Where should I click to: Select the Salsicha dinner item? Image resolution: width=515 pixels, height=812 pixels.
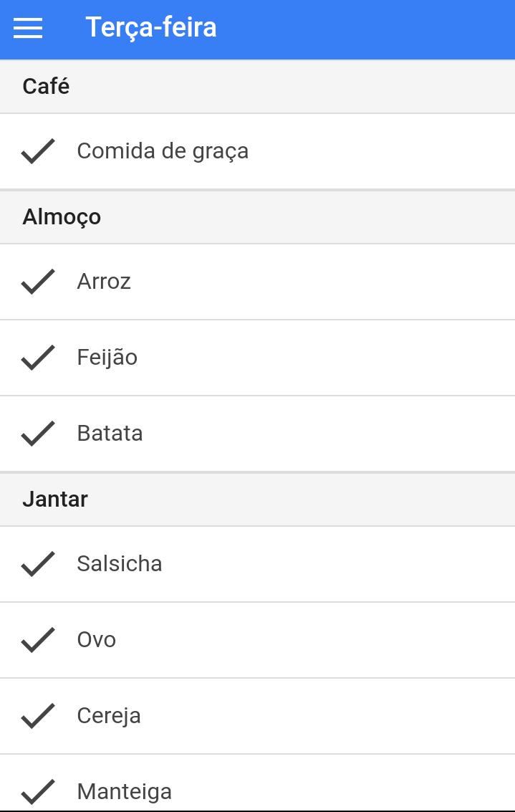[257, 564]
